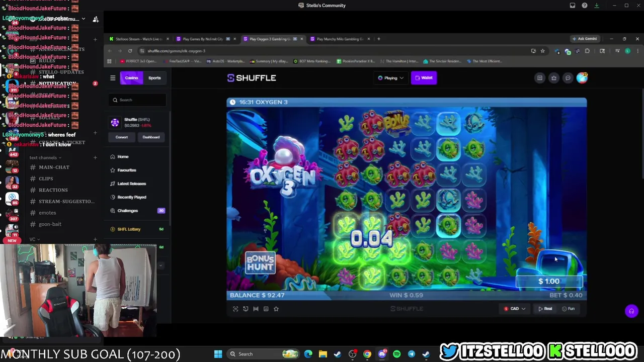Add channel to text channels with plus
Image resolution: width=644 pixels, height=362 pixels.
[x=95, y=157]
